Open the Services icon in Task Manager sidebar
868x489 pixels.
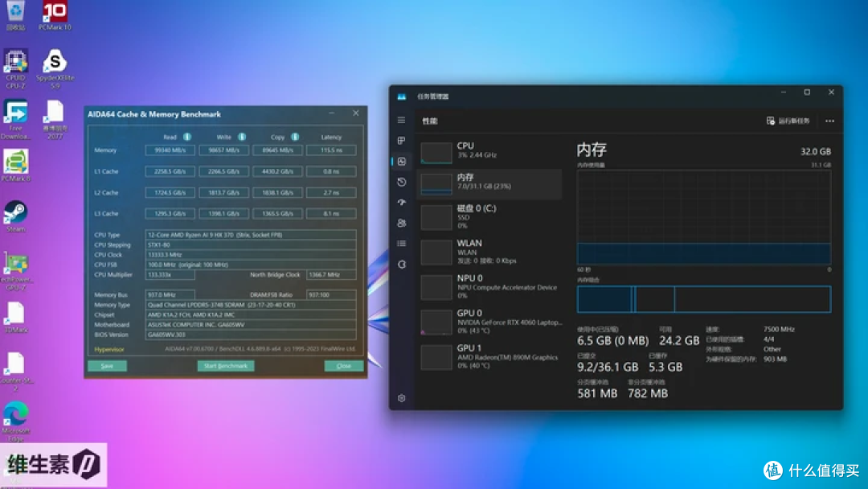coord(402,264)
